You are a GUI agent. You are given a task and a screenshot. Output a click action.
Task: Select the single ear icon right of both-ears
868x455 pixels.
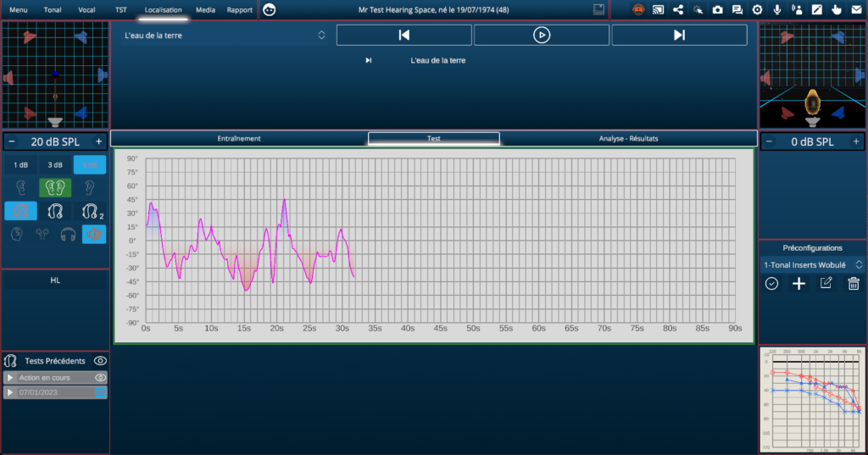pyautogui.click(x=90, y=187)
